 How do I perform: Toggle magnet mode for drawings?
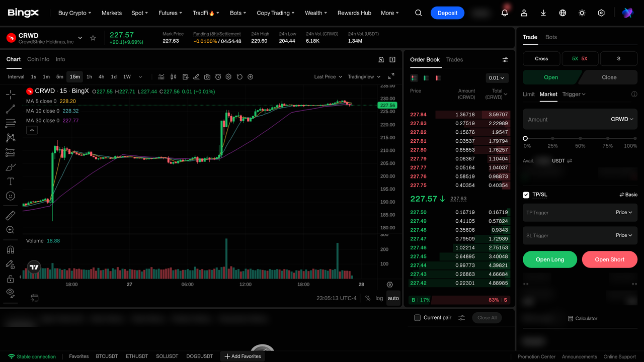click(x=11, y=250)
